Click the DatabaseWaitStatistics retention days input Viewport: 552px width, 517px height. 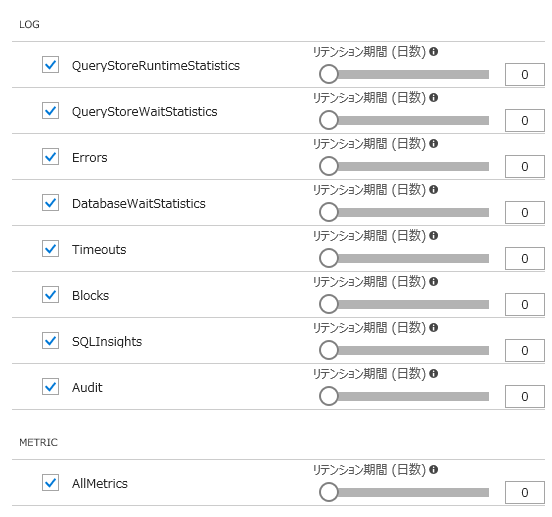(x=525, y=213)
